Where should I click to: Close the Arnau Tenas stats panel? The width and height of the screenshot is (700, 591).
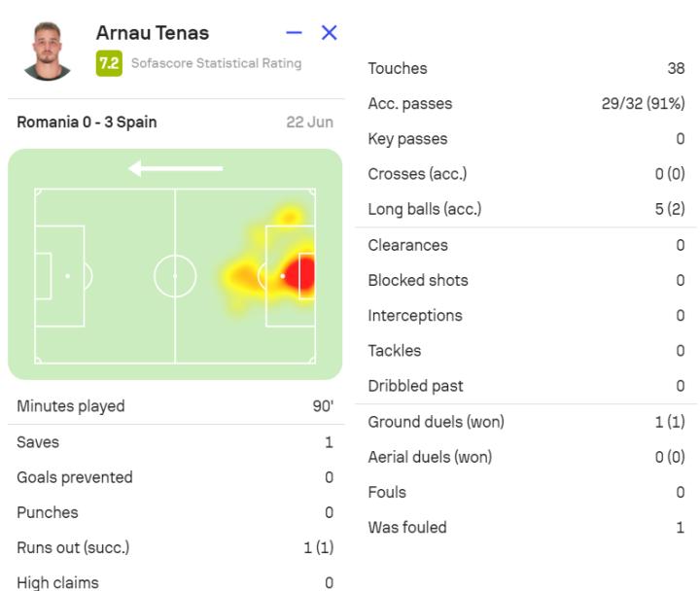(329, 33)
